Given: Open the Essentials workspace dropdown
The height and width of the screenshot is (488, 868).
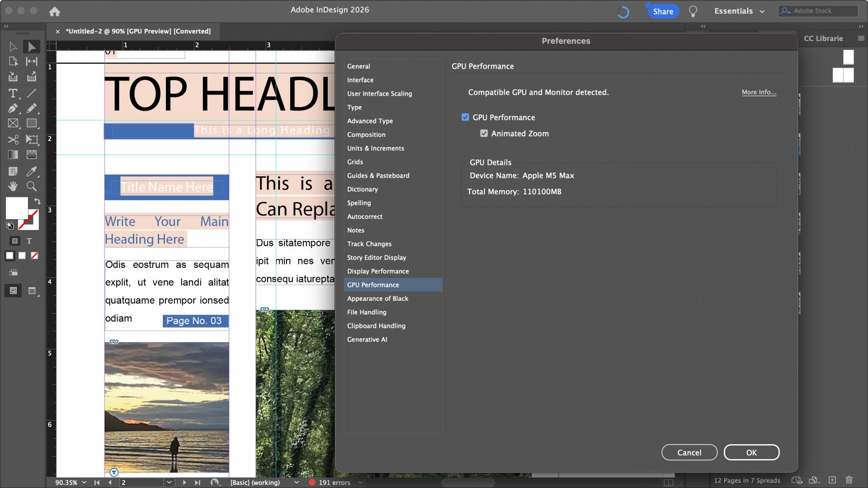Looking at the screenshot, I should [740, 11].
